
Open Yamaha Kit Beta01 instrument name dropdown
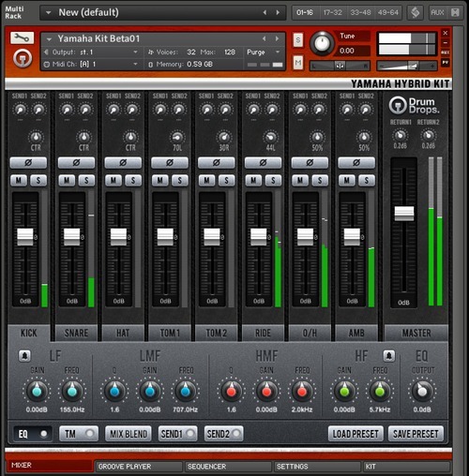tap(49, 39)
